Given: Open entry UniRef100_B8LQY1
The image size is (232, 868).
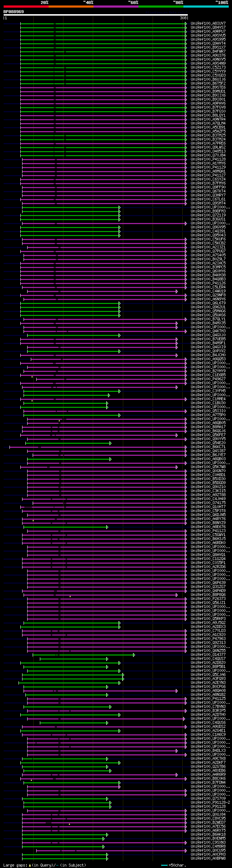Looking at the screenshot, I should click(208, 115).
